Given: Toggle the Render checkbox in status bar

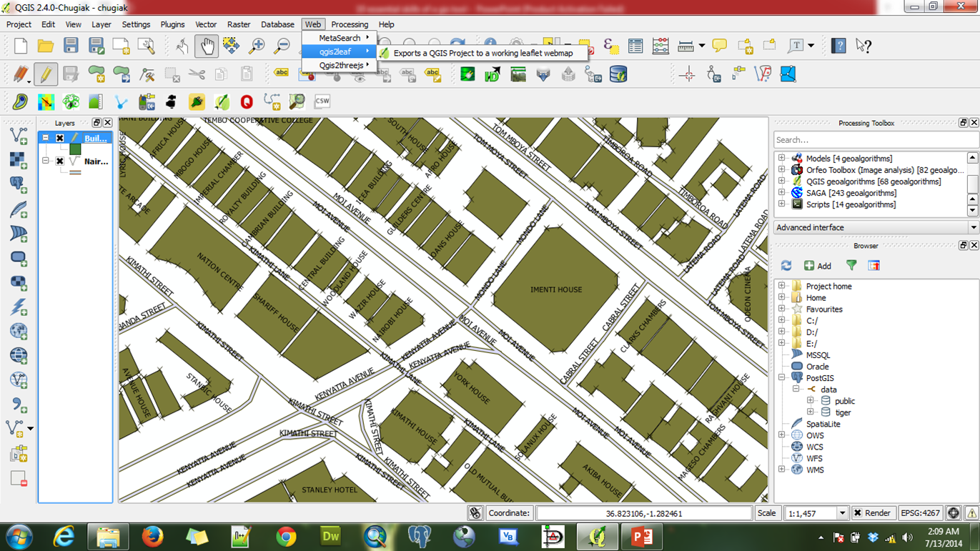Looking at the screenshot, I should click(x=858, y=513).
